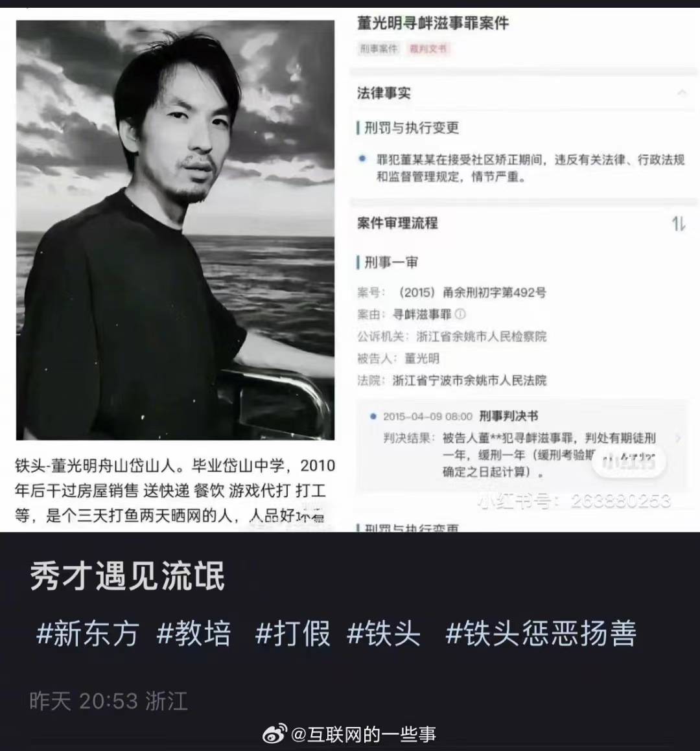Image resolution: width=700 pixels, height=751 pixels.
Task: Open the @互联网的一些事 Weibo account link
Action: pos(364,734)
